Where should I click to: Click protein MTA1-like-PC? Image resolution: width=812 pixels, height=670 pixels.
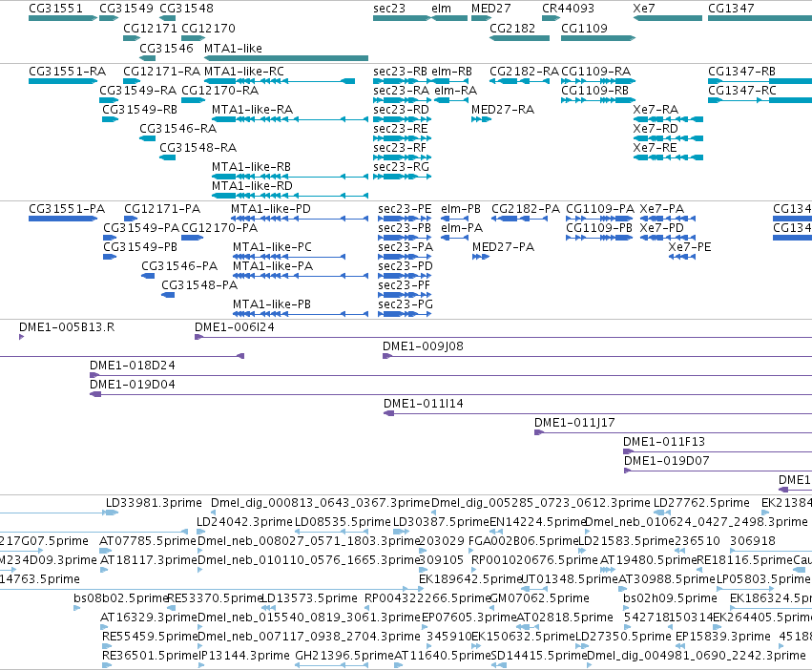point(289,257)
